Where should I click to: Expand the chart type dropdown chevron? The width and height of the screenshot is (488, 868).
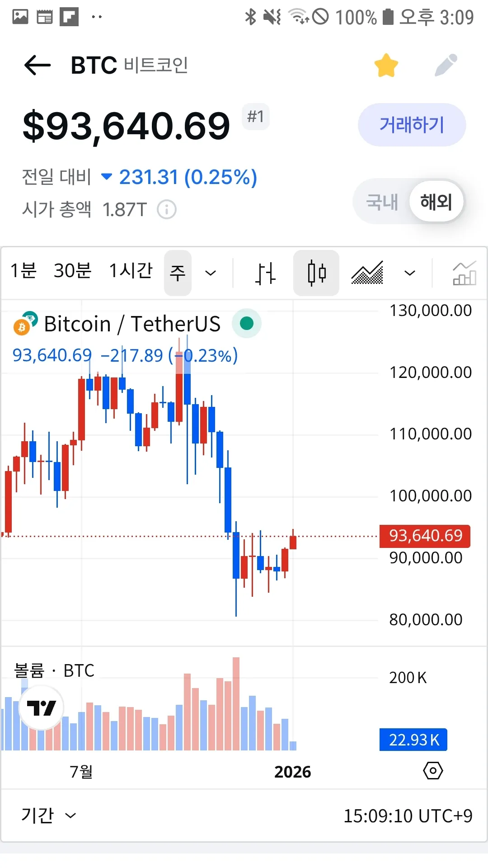tap(410, 273)
